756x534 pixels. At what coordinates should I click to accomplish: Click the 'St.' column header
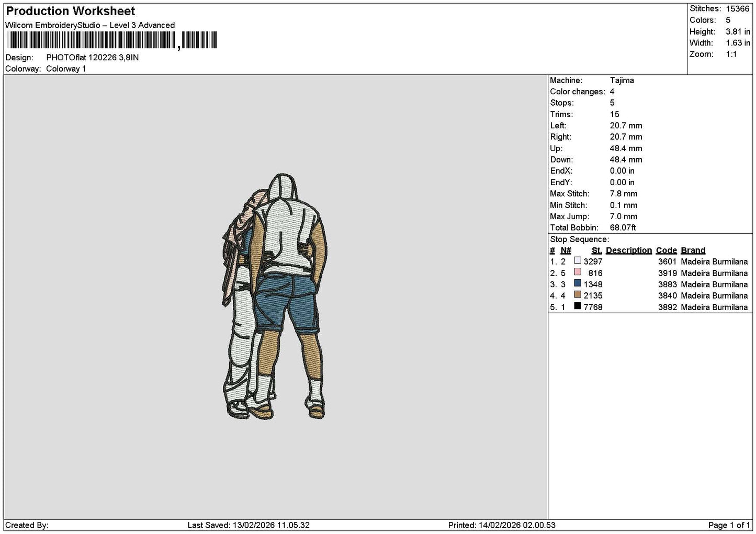pyautogui.click(x=596, y=251)
